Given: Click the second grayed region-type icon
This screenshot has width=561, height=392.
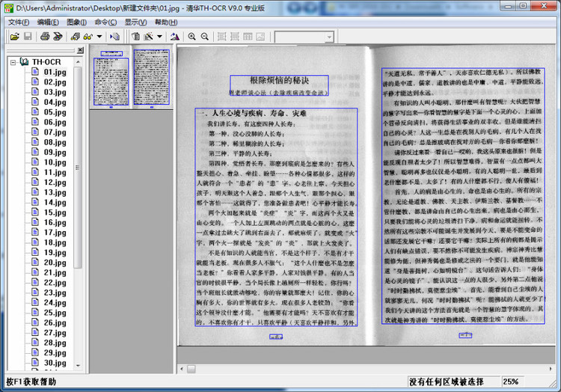Looking at the screenshot, I should click(x=235, y=37).
